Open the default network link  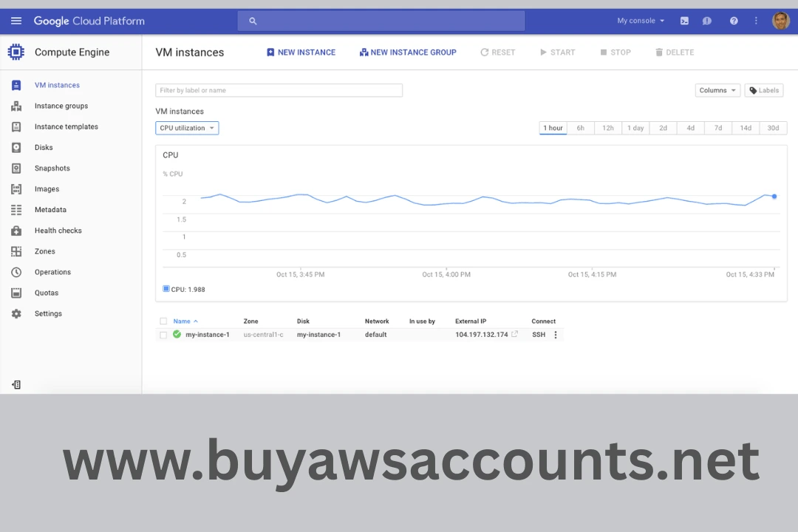click(375, 335)
